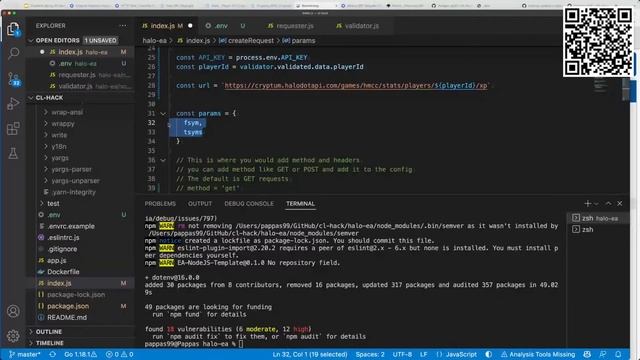
Task: Click the editor vertical scrollbar
Action: coord(626,89)
